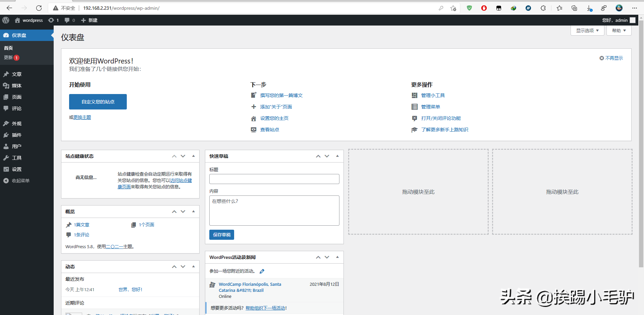Open 管理小工具 link
The width and height of the screenshot is (644, 315).
(433, 95)
